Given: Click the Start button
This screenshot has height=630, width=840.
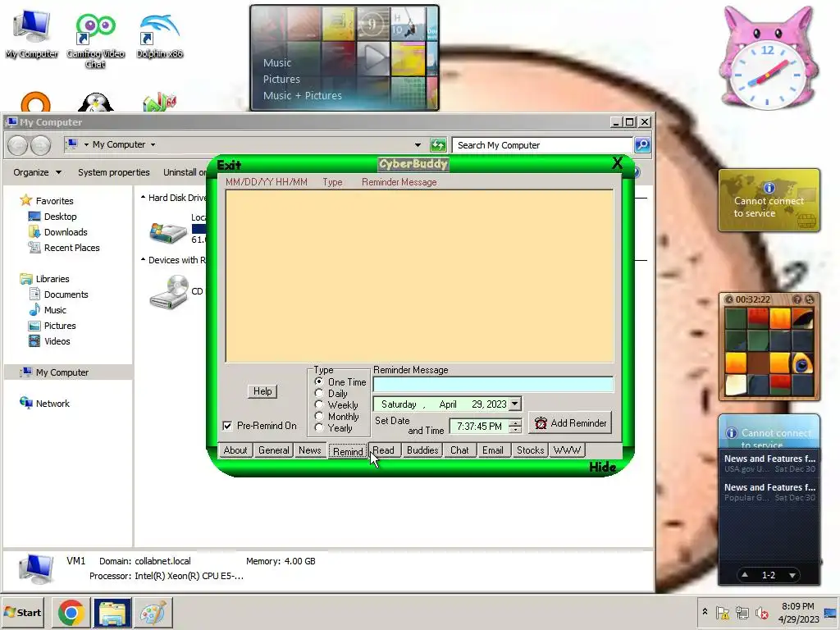Looking at the screenshot, I should click(x=22, y=612).
